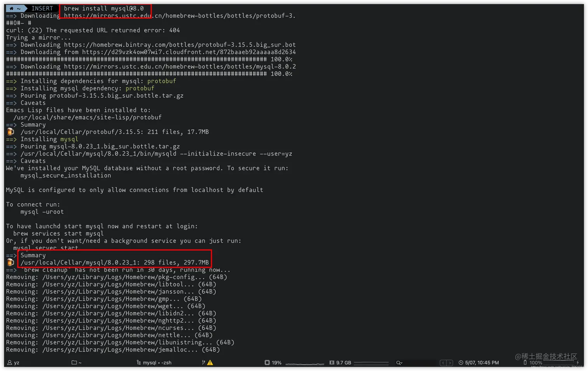Click the 'mysql ◂ -zsh' status text
The width and height of the screenshot is (588, 371).
pos(157,362)
